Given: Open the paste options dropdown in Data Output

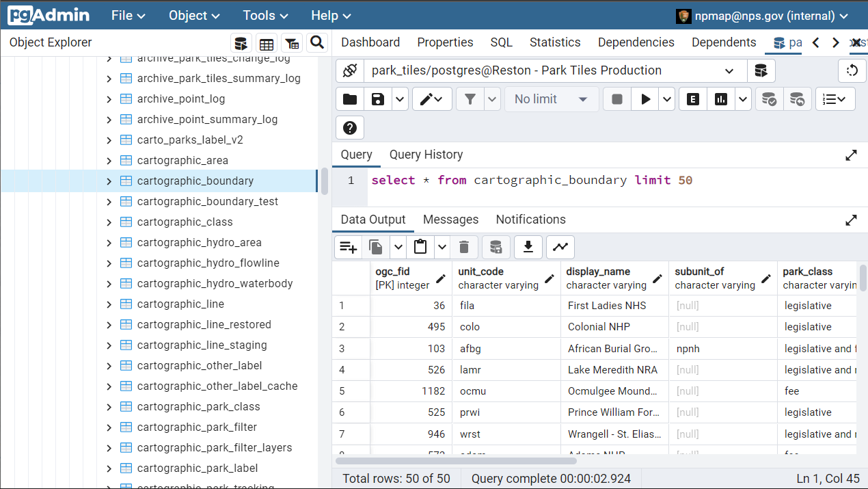Looking at the screenshot, I should pyautogui.click(x=442, y=247).
